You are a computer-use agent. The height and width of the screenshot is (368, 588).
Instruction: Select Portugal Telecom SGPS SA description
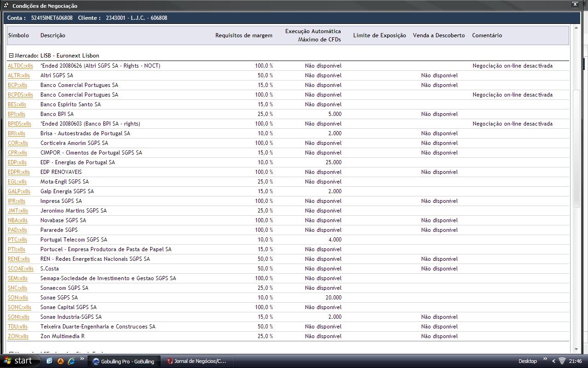click(74, 240)
